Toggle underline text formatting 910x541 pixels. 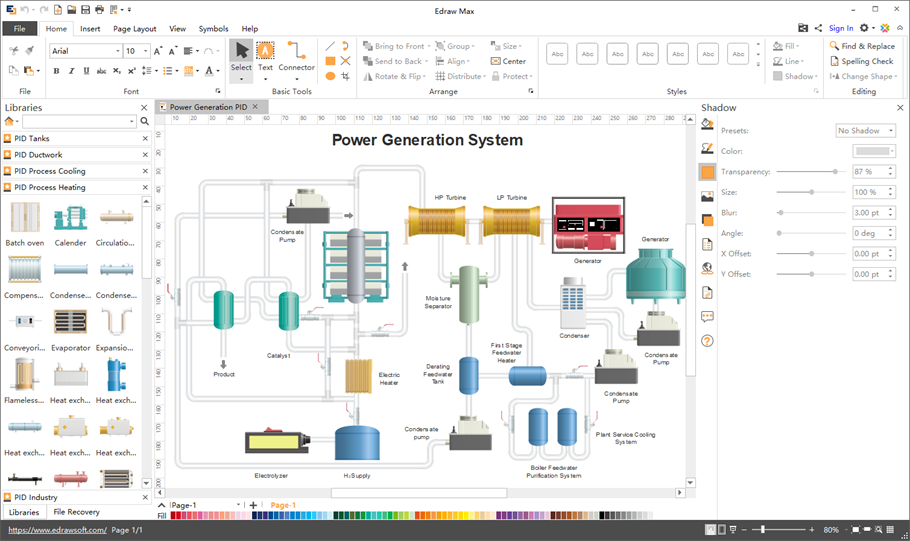pyautogui.click(x=86, y=71)
